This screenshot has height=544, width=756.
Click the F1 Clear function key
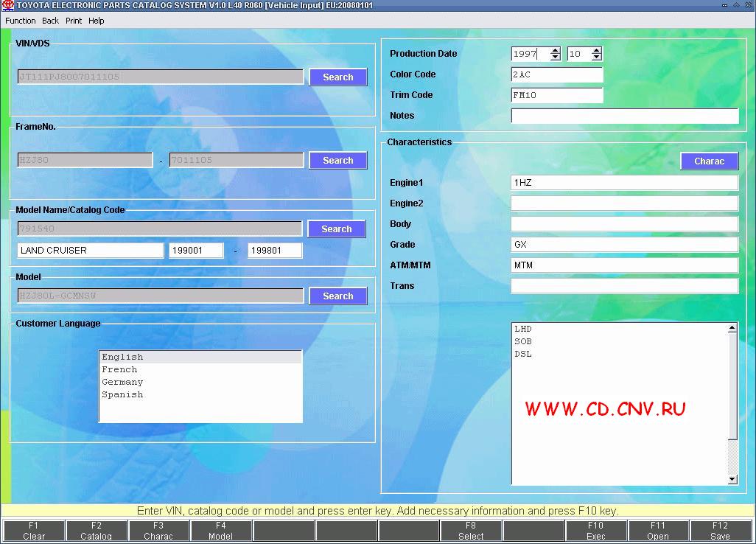(x=33, y=531)
